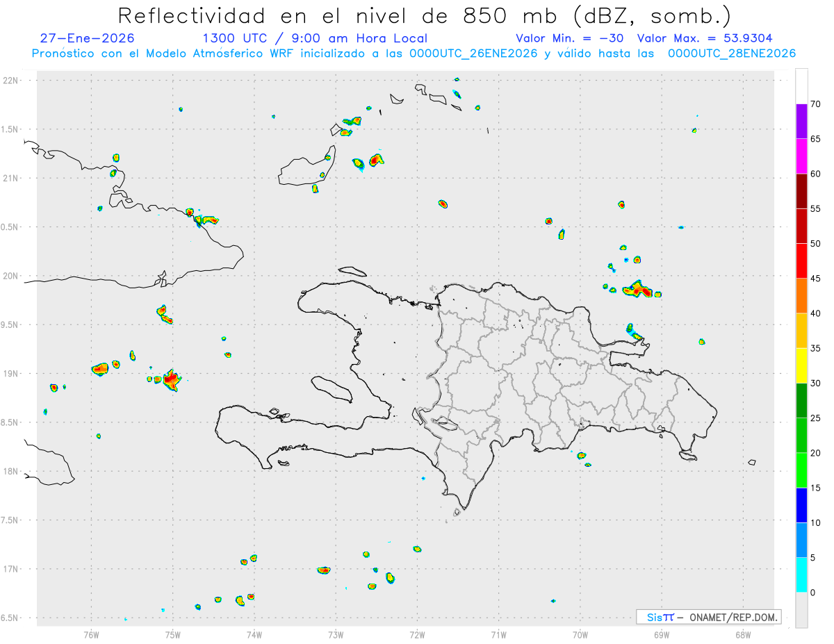The image size is (834, 644).
Task: Pick the dark red 50–55 dBZ color band
Action: [x=801, y=226]
